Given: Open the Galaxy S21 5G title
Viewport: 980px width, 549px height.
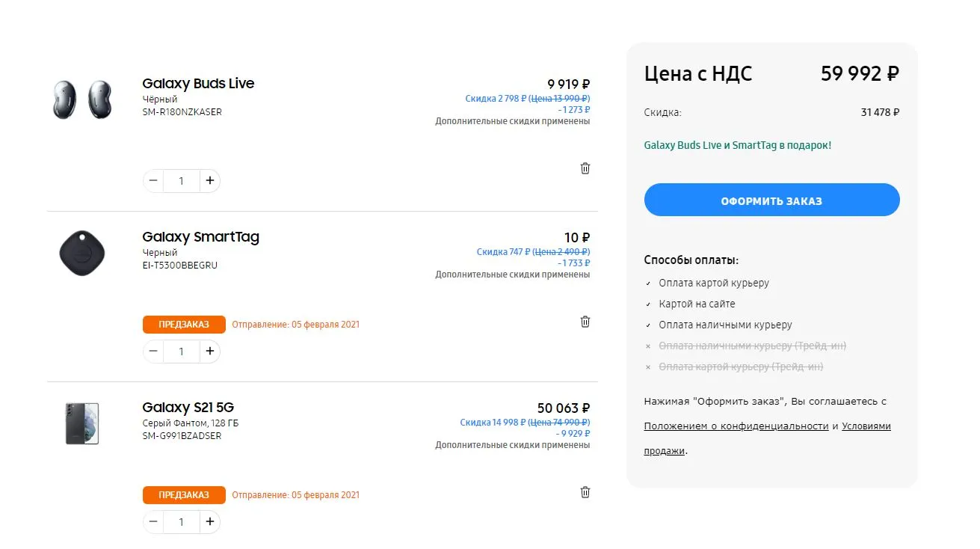Looking at the screenshot, I should click(188, 408).
